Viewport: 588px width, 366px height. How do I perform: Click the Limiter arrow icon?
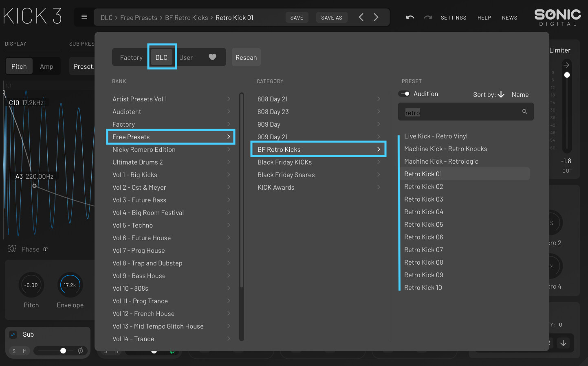tap(566, 65)
